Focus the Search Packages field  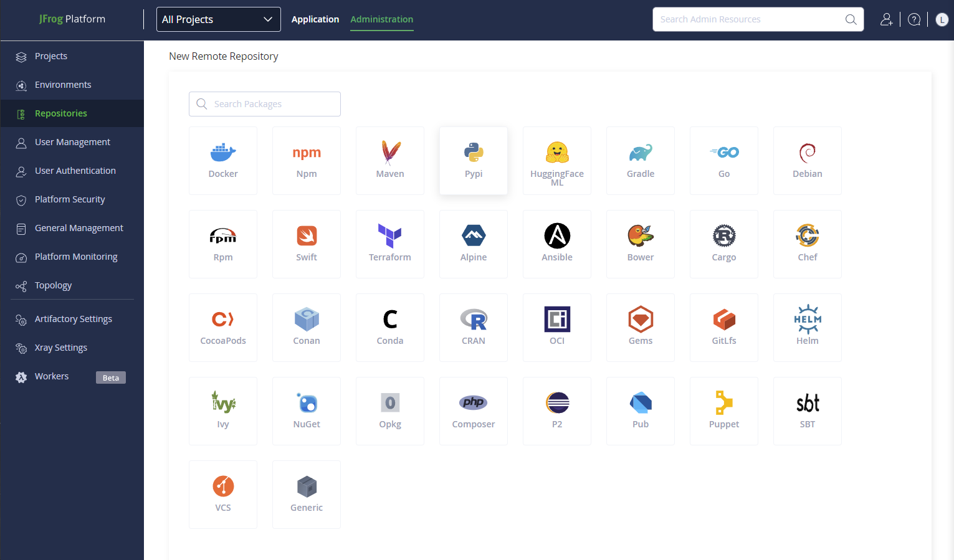click(x=265, y=104)
